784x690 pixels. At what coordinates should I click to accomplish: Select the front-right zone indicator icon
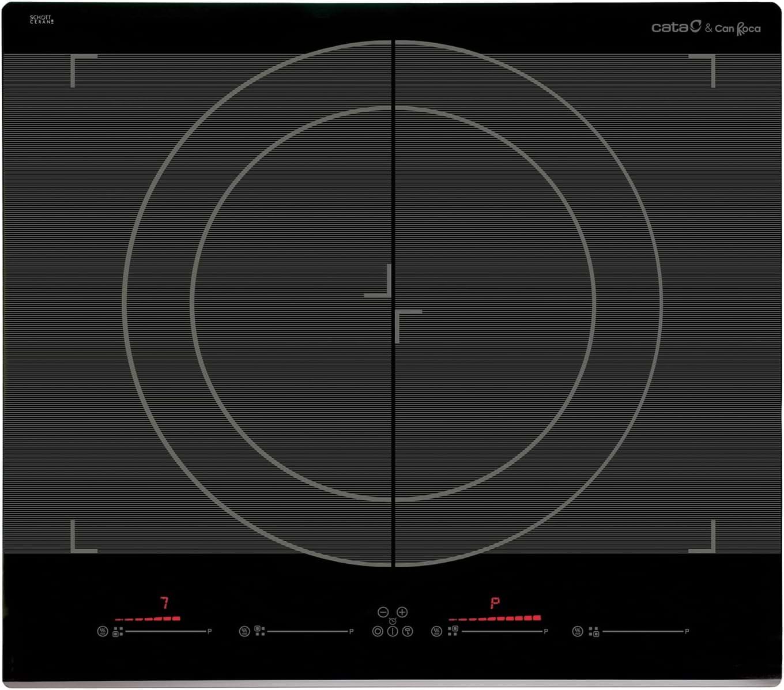tap(594, 632)
